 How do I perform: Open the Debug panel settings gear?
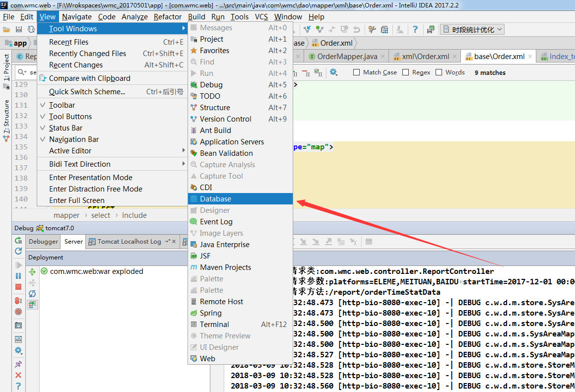(x=18, y=350)
